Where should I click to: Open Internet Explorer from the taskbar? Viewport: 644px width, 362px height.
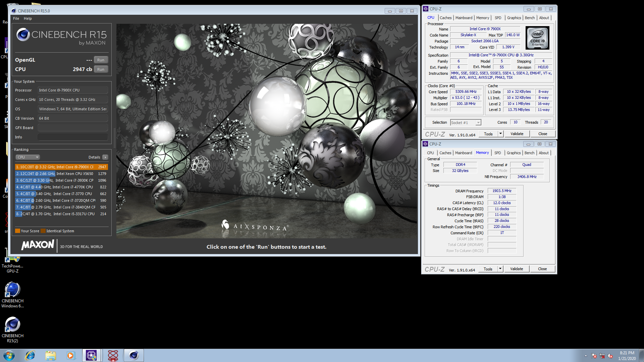(30, 355)
